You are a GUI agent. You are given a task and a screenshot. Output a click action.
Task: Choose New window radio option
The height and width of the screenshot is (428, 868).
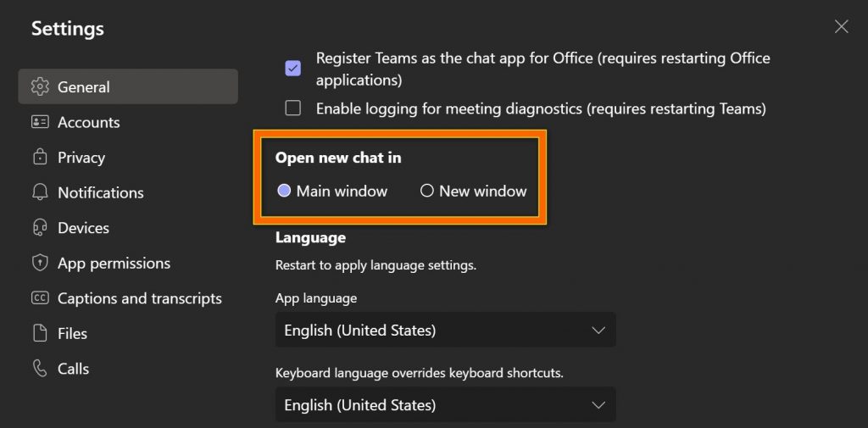[427, 192]
